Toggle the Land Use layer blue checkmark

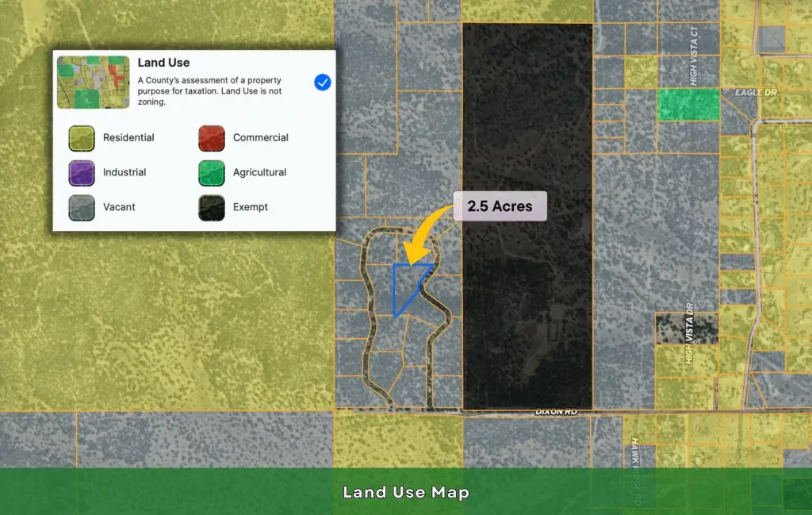(322, 83)
